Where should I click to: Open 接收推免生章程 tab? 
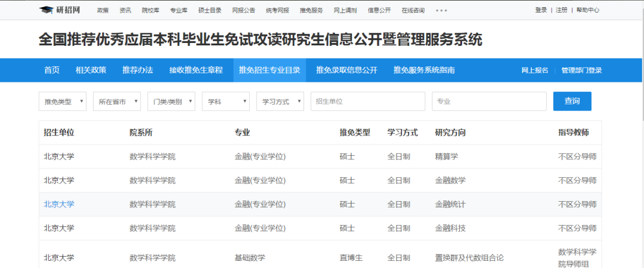click(196, 70)
